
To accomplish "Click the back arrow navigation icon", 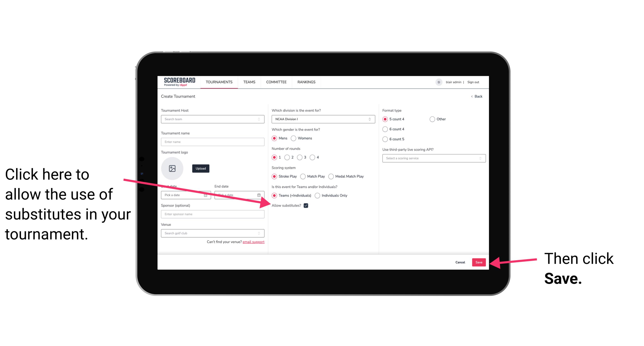I will (473, 96).
